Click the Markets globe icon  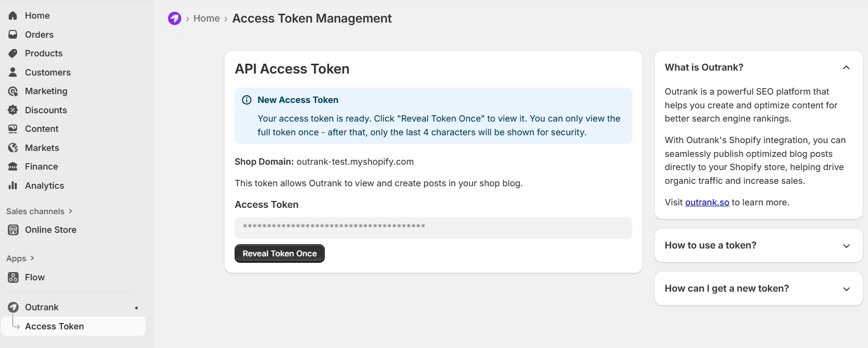pos(13,148)
